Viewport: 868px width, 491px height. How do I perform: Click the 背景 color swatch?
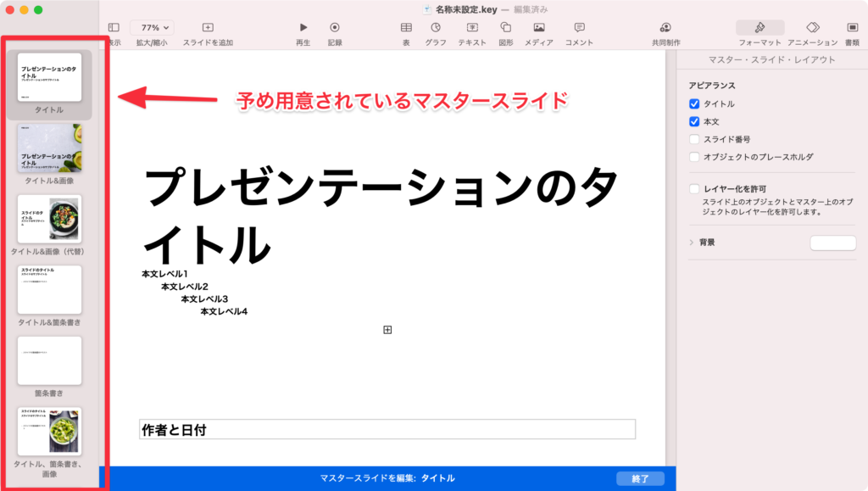tap(832, 243)
